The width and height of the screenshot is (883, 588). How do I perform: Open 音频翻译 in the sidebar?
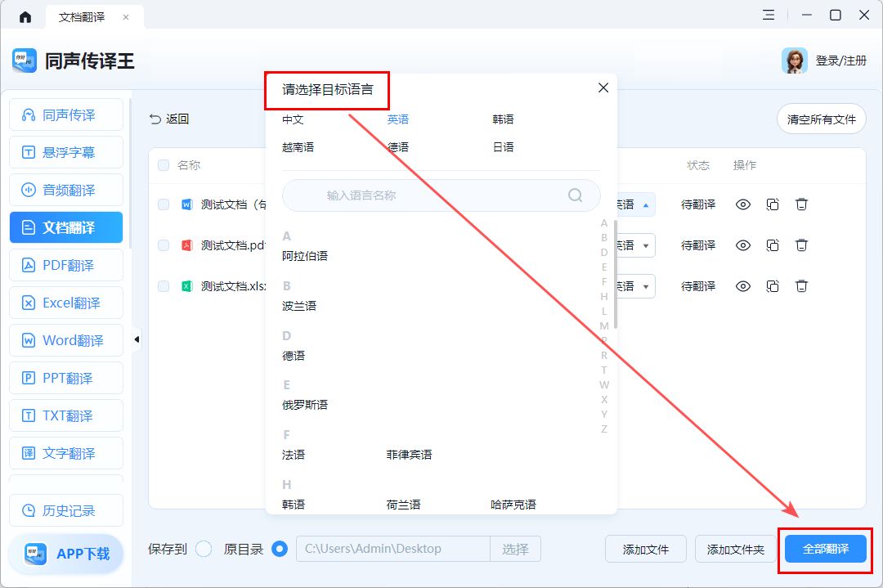click(x=65, y=190)
